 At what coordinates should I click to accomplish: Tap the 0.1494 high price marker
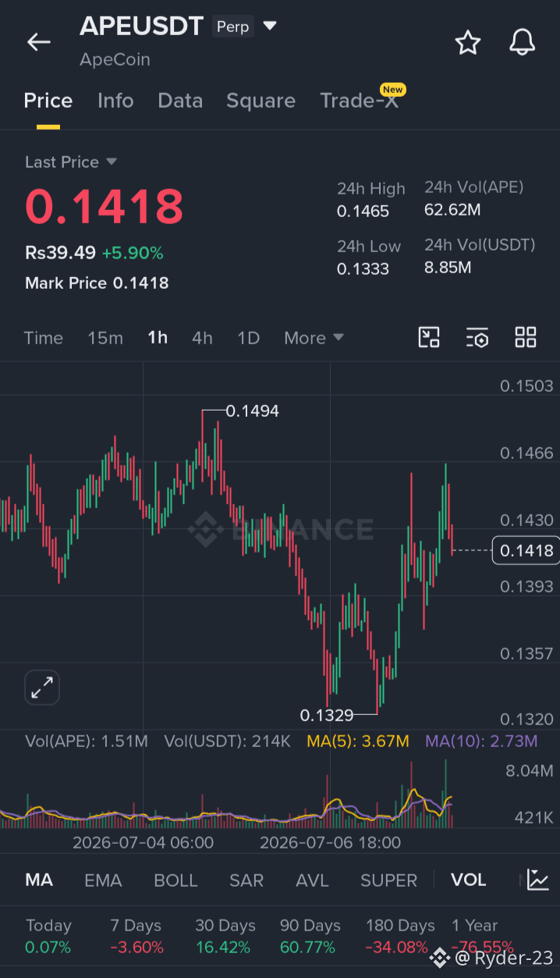point(252,411)
